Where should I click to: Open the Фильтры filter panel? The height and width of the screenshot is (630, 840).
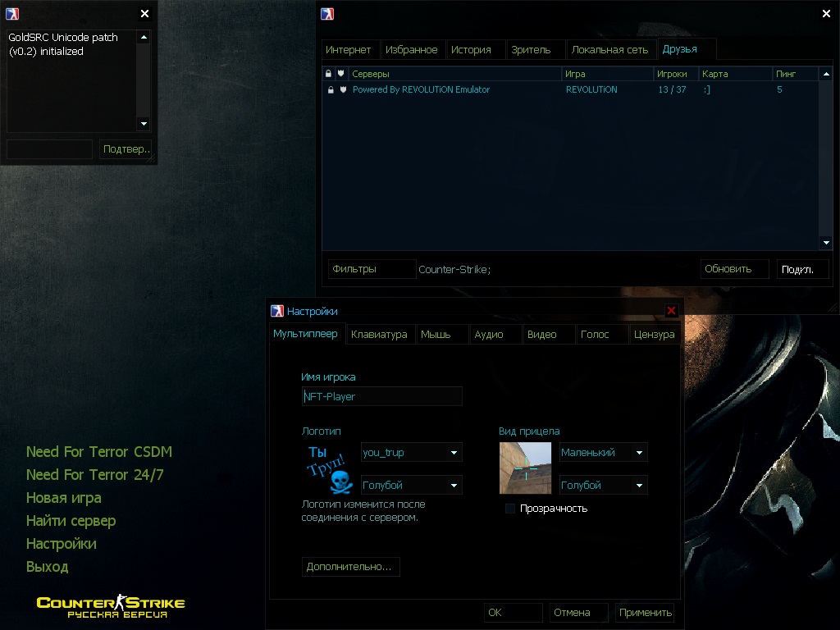point(372,269)
